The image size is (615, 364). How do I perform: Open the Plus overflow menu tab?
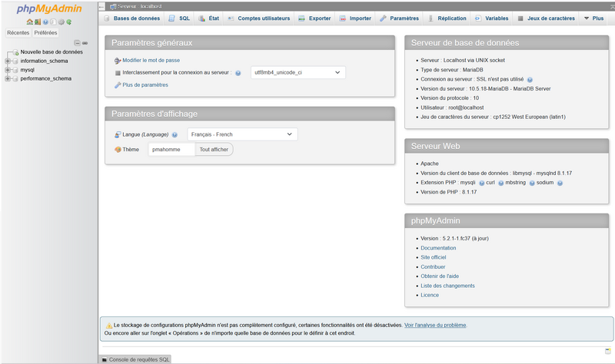coord(593,18)
